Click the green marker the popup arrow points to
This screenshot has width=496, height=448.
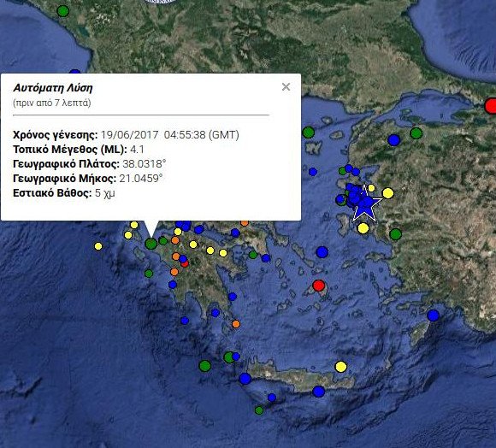pyautogui.click(x=151, y=244)
